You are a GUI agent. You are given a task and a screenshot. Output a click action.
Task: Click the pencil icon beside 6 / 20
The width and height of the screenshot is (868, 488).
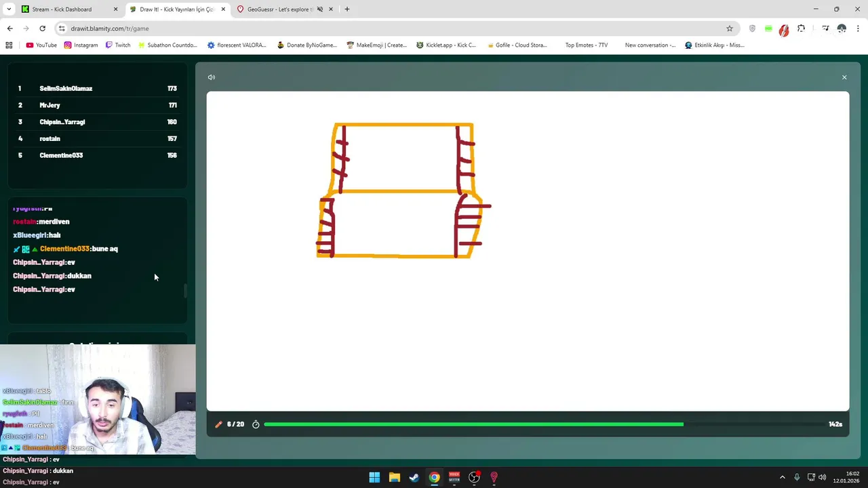pos(218,424)
